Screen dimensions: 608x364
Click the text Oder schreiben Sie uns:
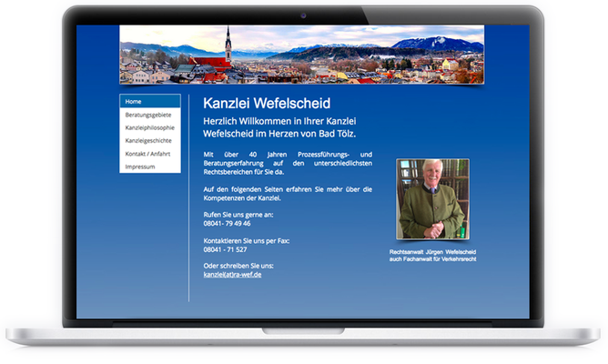pos(238,266)
